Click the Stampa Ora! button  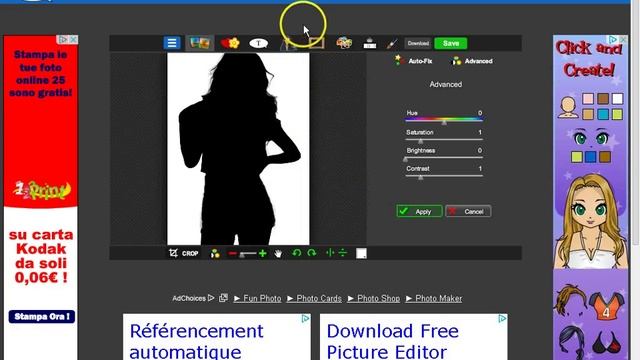(42, 316)
